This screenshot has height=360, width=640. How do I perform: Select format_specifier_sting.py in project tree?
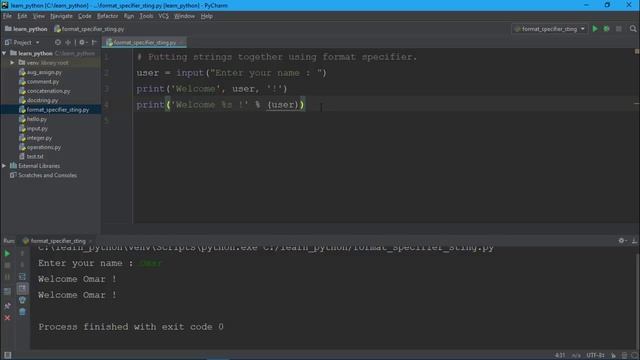pos(58,110)
